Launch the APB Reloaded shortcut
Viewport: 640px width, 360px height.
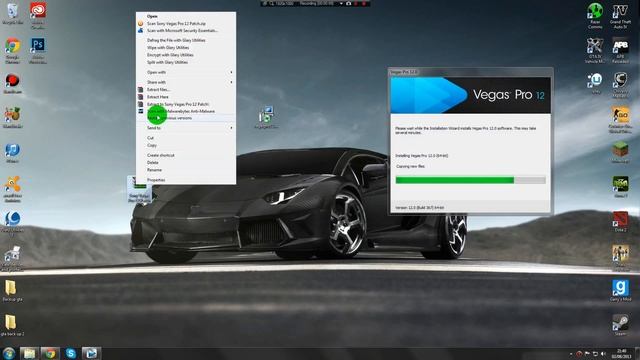pos(620,50)
